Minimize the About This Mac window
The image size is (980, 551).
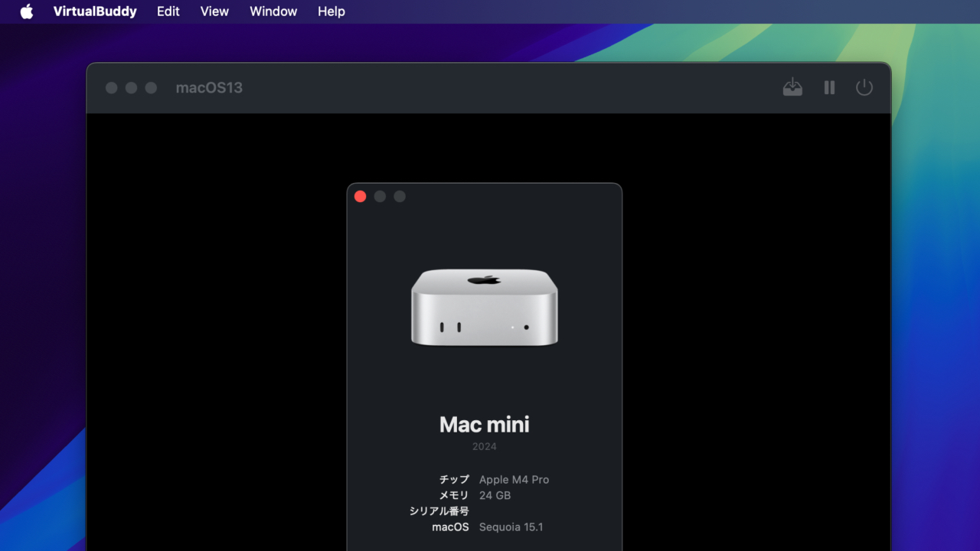coord(380,197)
